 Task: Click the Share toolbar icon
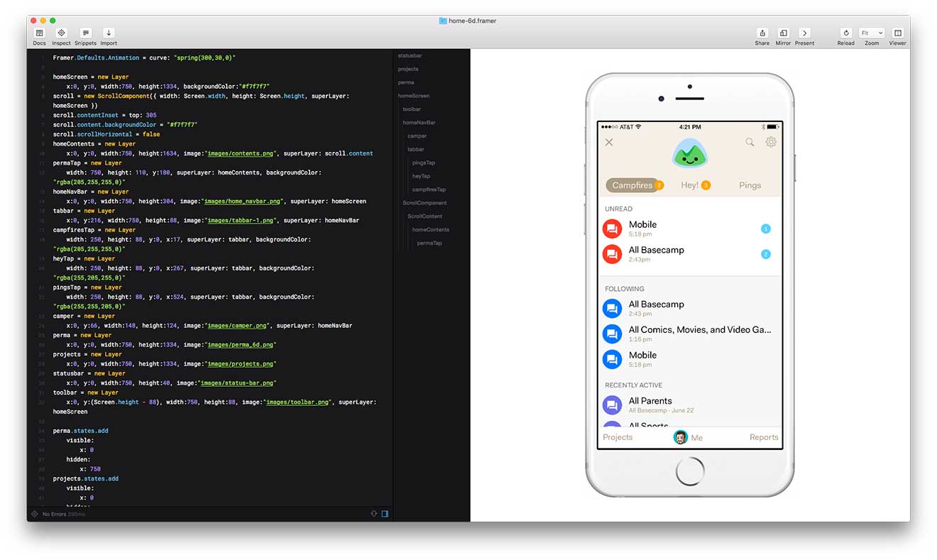tap(762, 33)
